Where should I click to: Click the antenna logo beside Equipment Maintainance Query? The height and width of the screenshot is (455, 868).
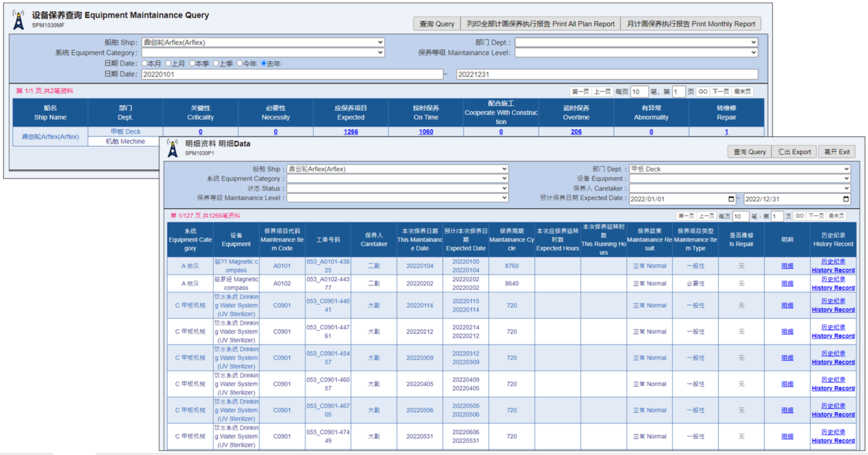pyautogui.click(x=18, y=20)
